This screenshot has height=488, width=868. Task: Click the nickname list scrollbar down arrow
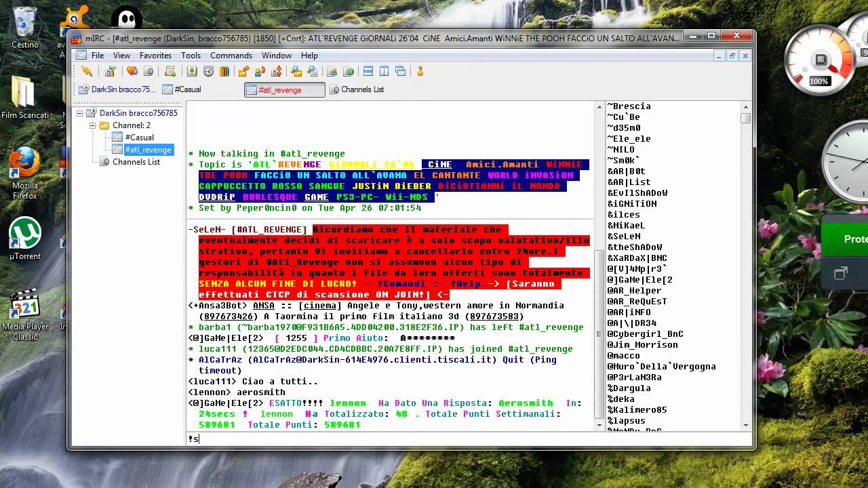pos(746,425)
